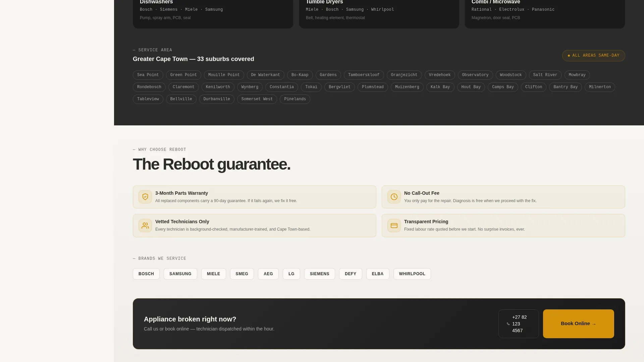Image resolution: width=644 pixels, height=362 pixels.
Task: Click the shield warranty icon
Action: [145, 197]
